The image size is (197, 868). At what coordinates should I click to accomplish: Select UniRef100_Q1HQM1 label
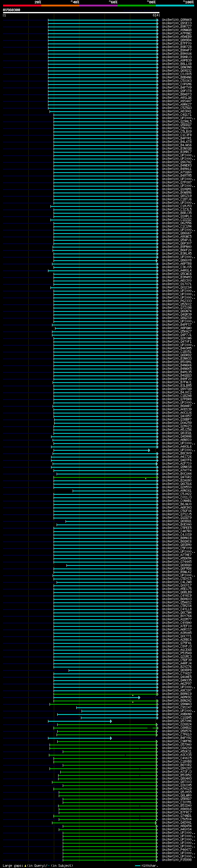pyautogui.click(x=177, y=189)
